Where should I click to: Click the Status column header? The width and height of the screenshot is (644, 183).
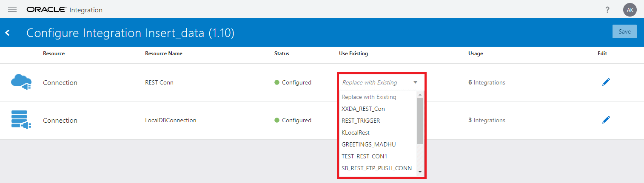(x=282, y=53)
